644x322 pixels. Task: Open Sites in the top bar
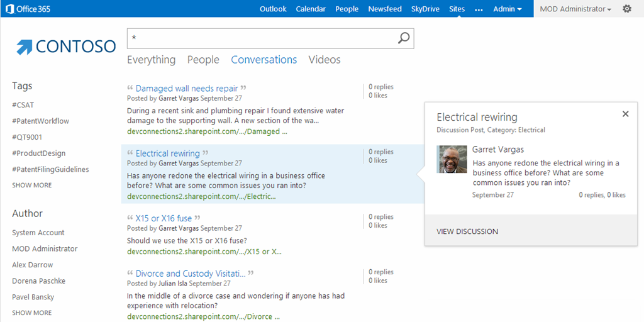click(457, 9)
